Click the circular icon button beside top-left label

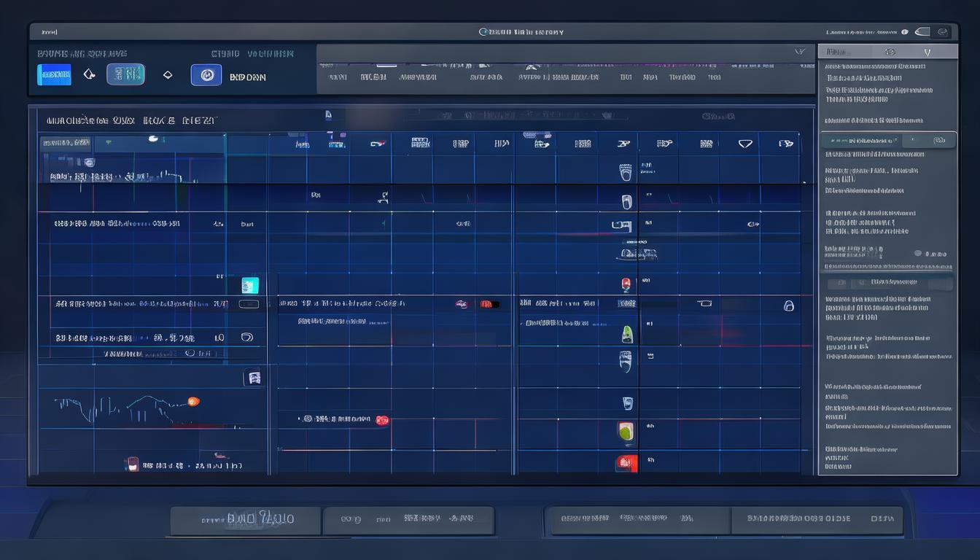(206, 75)
